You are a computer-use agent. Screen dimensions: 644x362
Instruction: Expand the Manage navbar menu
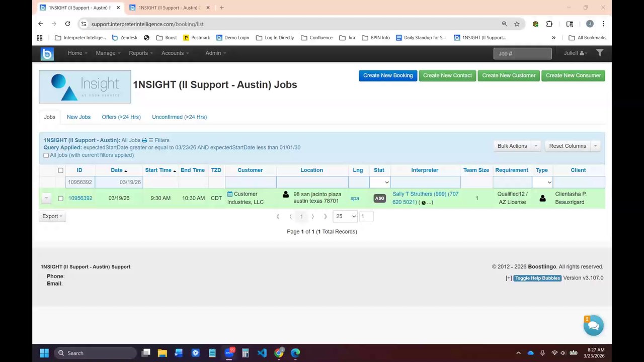tap(108, 53)
